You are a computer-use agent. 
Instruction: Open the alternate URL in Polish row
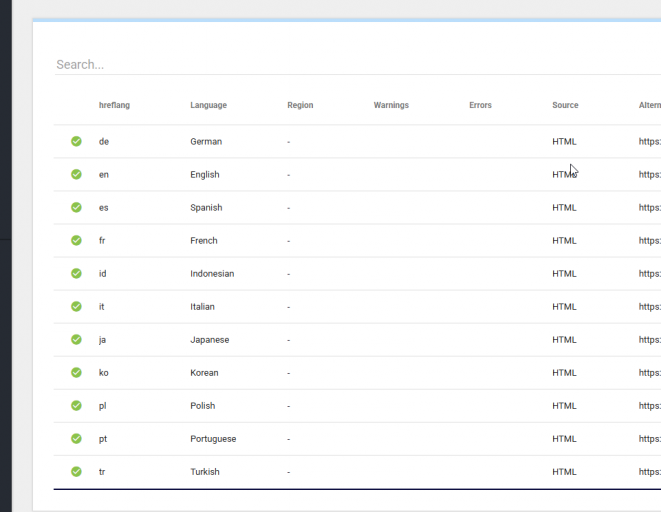point(650,406)
